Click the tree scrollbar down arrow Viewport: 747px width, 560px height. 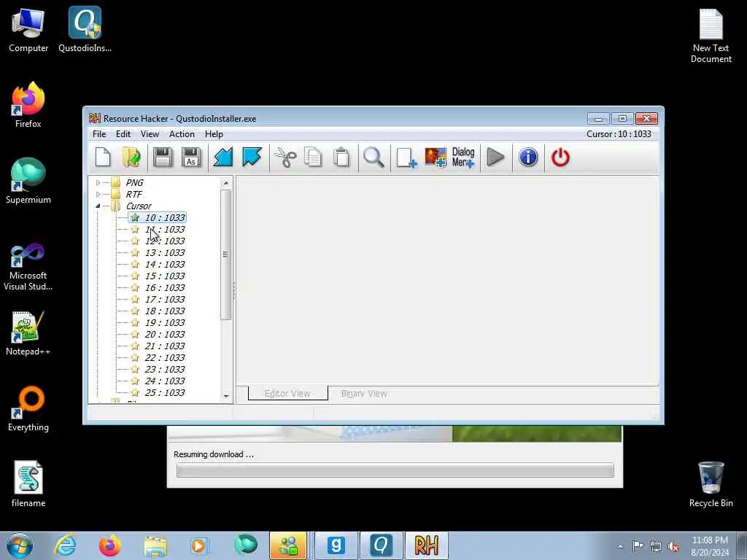[226, 396]
